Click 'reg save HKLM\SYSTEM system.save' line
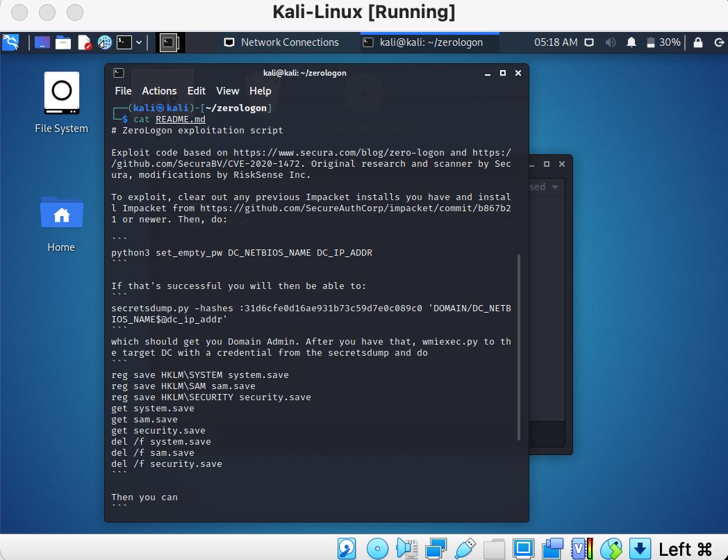The width and height of the screenshot is (728, 560). point(199,374)
